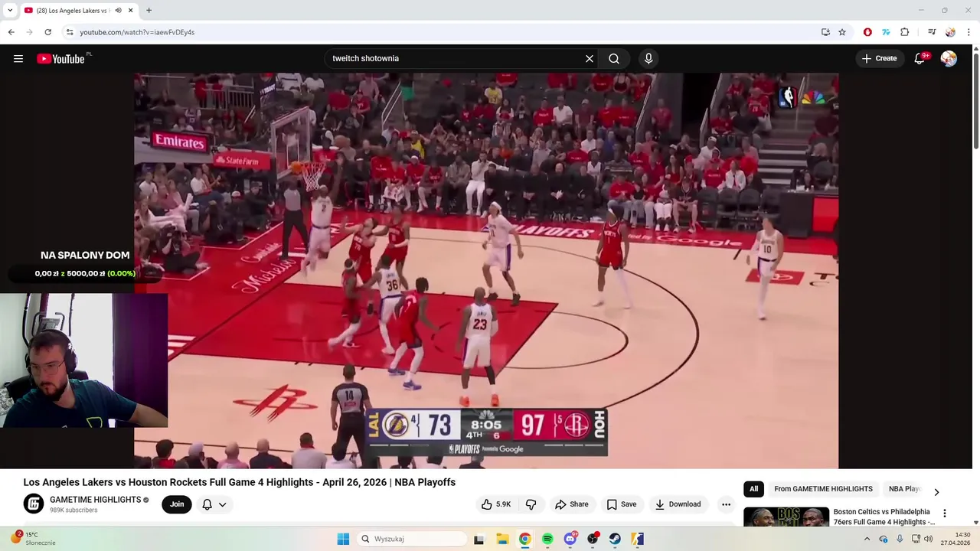Open a new browser tab

149,11
